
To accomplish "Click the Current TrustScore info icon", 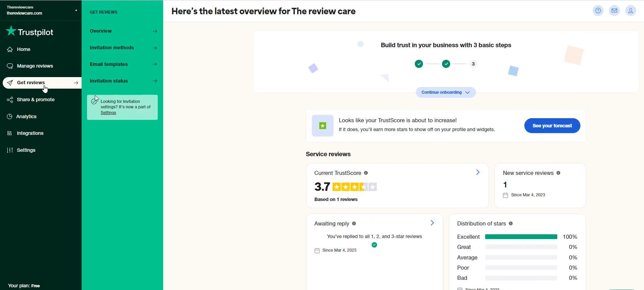I will click(x=366, y=173).
